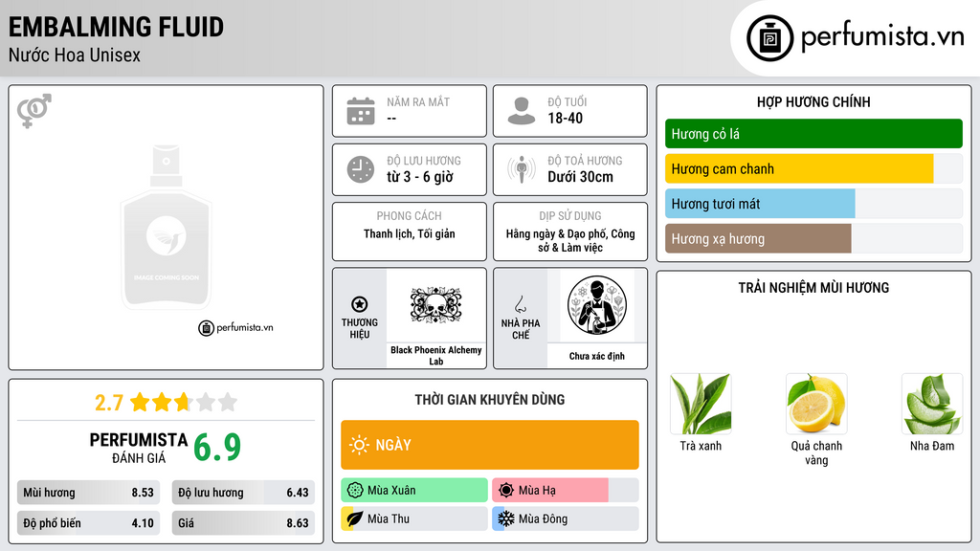Click the Nước Hoa Unisex subtitle

pos(75,55)
